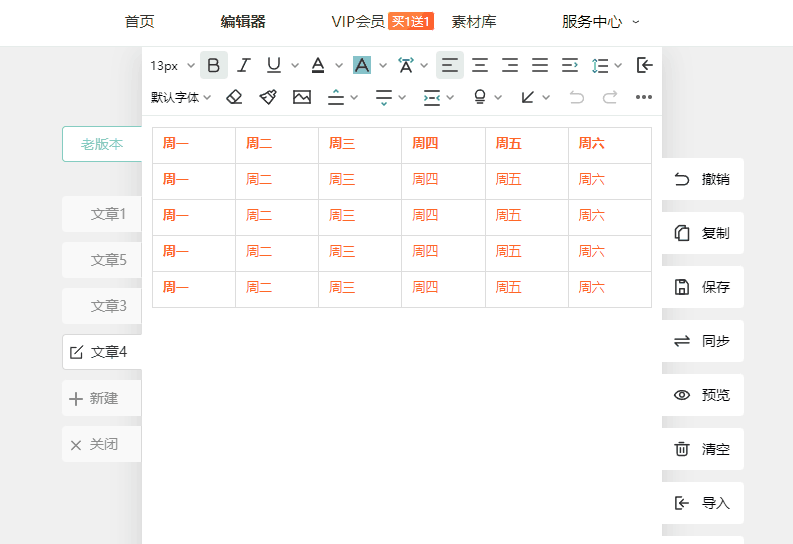Select 文章5 in the sidebar

pyautogui.click(x=102, y=260)
